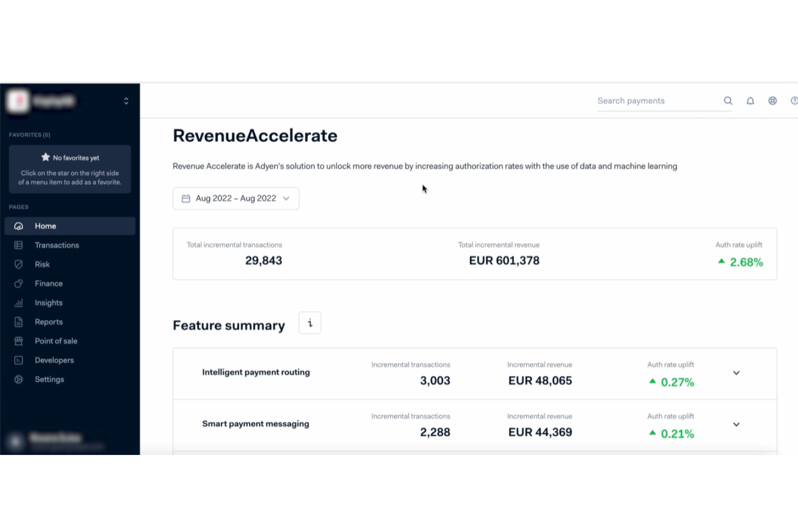Expand the Intelligent payment routing row
This screenshot has width=798, height=532.
pos(737,373)
